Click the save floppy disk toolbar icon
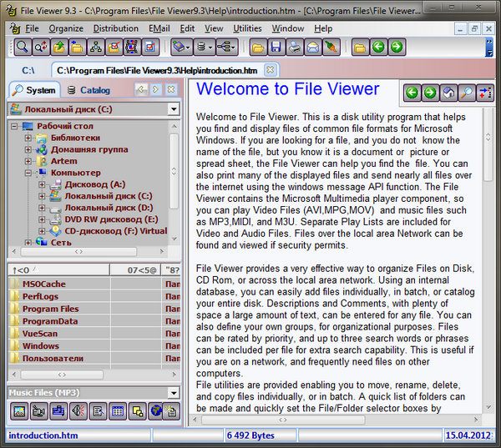This screenshot has height=448, width=501. (276, 47)
